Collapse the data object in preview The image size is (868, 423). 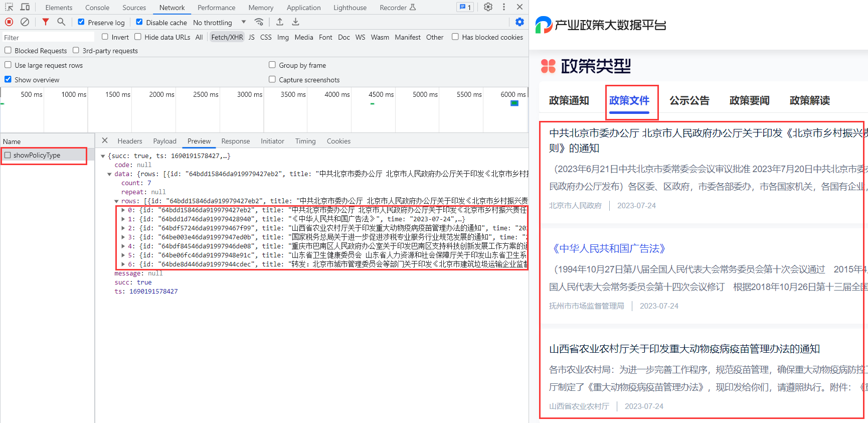pos(109,174)
